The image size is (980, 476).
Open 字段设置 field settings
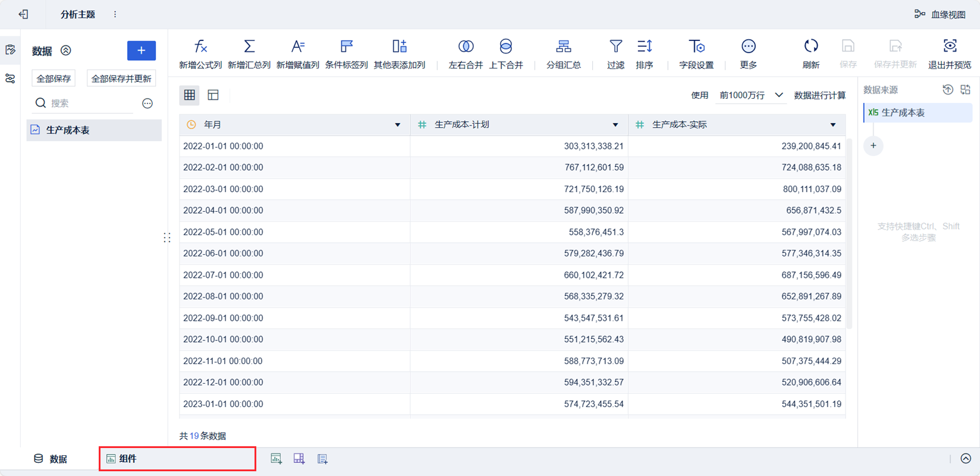[x=696, y=54]
